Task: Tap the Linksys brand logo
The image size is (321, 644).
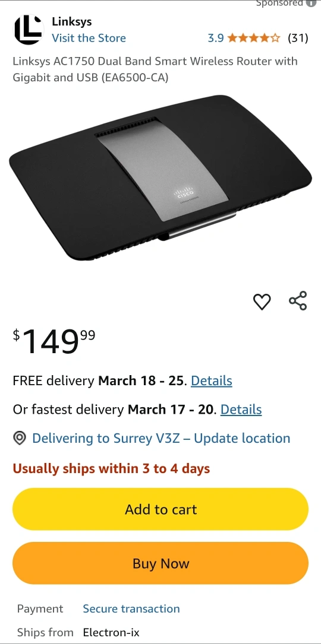Action: point(29,30)
